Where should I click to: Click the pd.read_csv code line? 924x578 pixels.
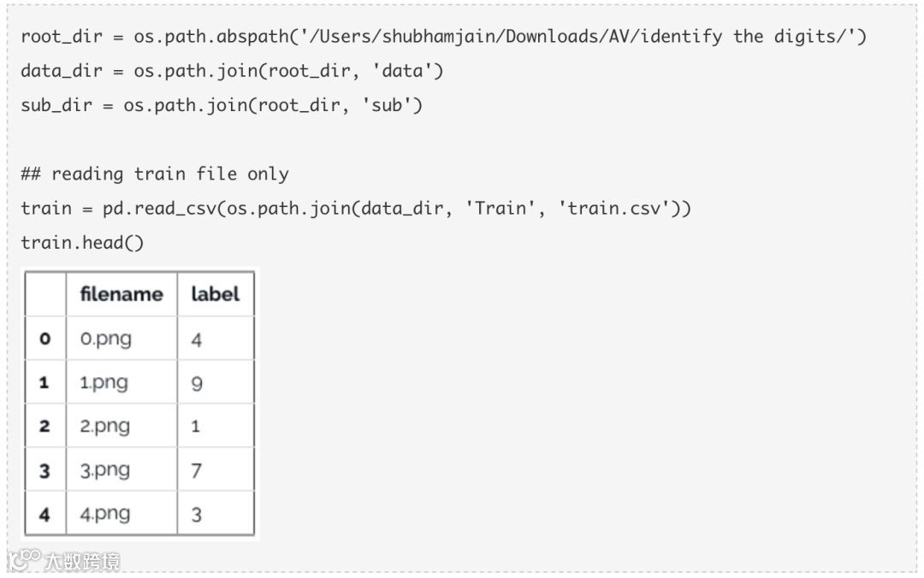(355, 208)
